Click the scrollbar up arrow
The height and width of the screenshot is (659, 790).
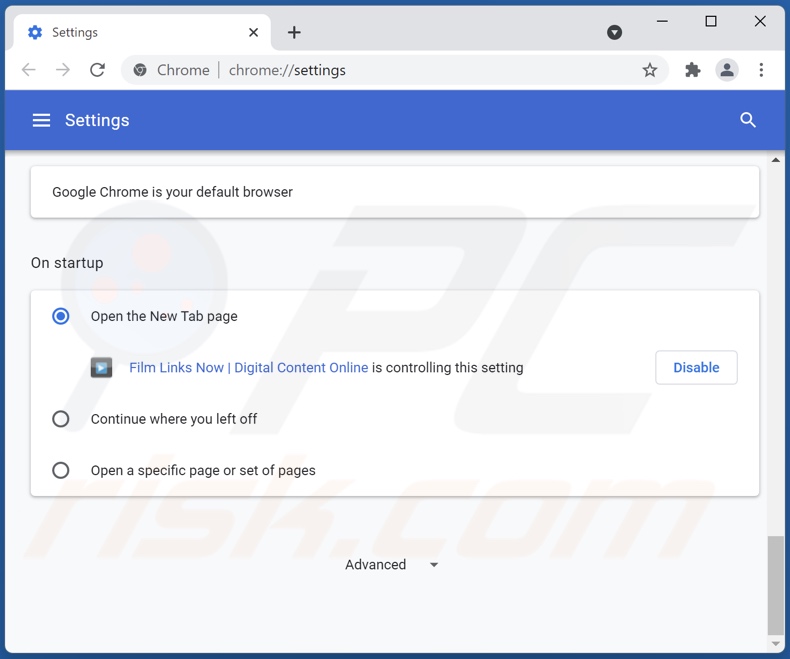click(x=775, y=160)
